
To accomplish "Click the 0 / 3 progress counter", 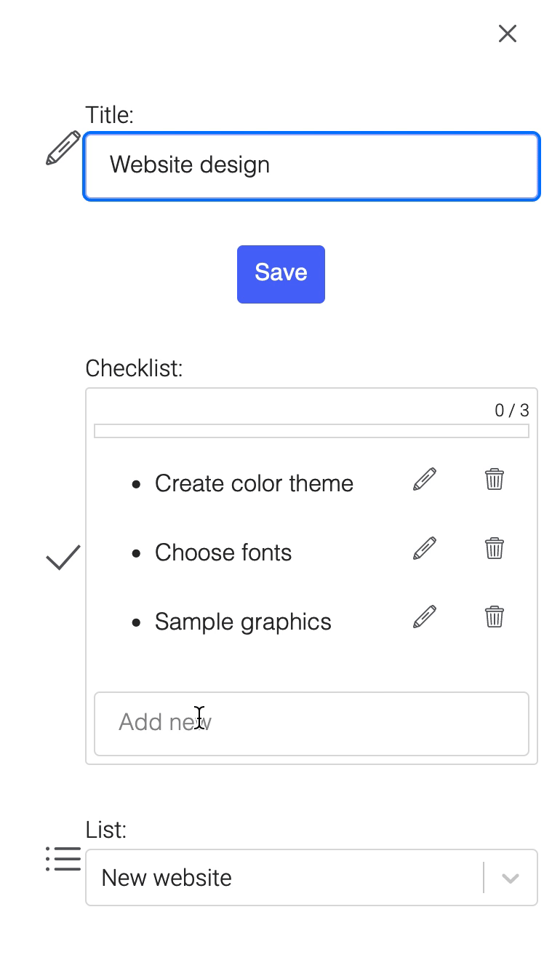I will point(512,411).
